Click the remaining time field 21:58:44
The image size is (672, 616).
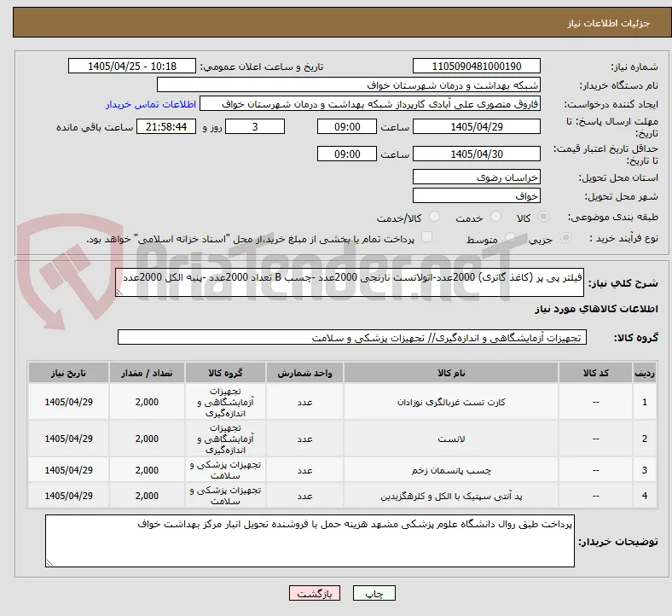tap(166, 127)
